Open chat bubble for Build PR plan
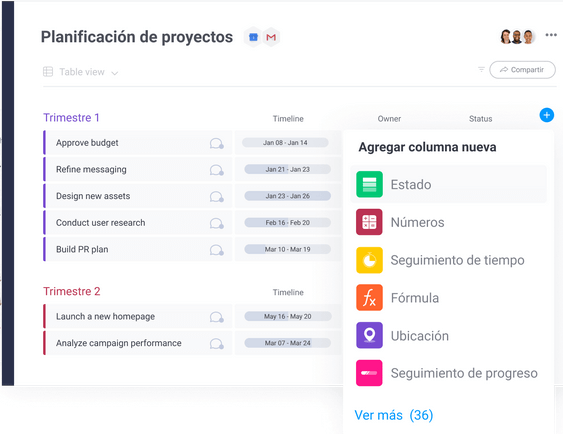The height and width of the screenshot is (434, 563). (217, 250)
